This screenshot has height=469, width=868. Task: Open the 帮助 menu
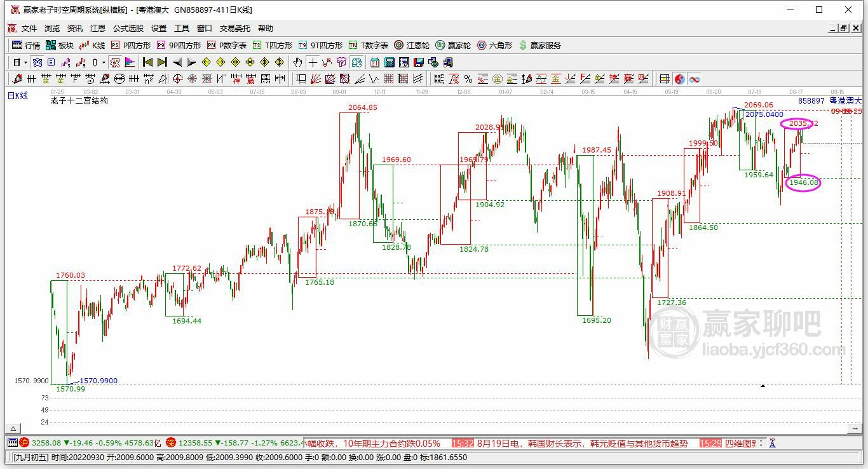coord(266,28)
